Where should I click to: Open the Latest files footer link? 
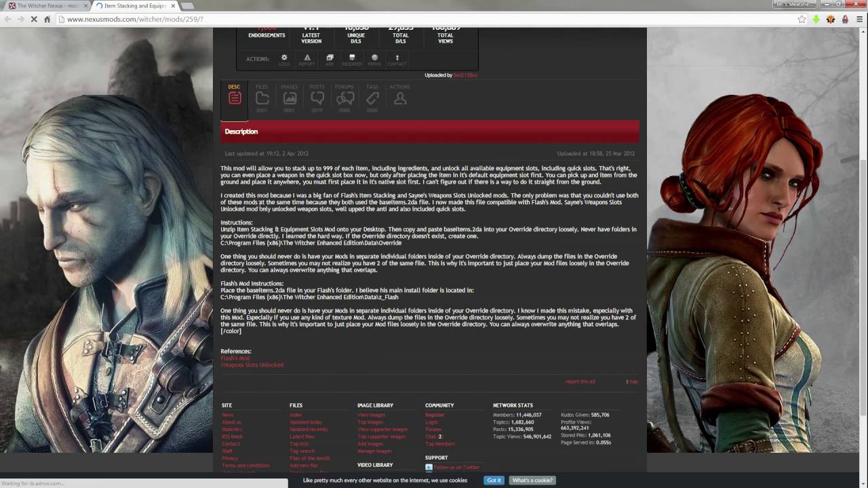point(302,436)
